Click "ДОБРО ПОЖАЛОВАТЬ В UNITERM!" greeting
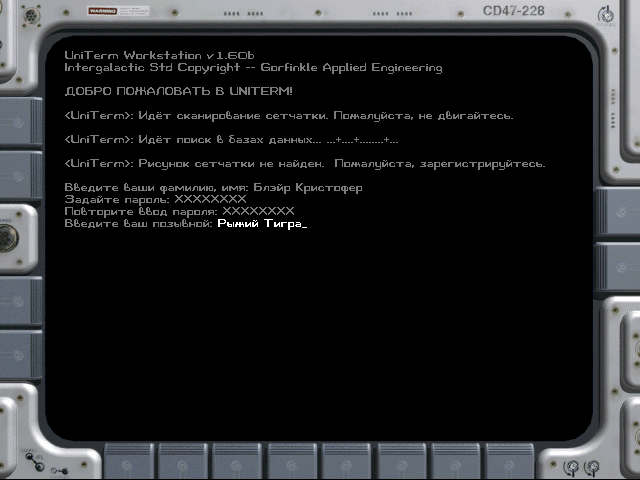The width and height of the screenshot is (640, 480). point(178,91)
